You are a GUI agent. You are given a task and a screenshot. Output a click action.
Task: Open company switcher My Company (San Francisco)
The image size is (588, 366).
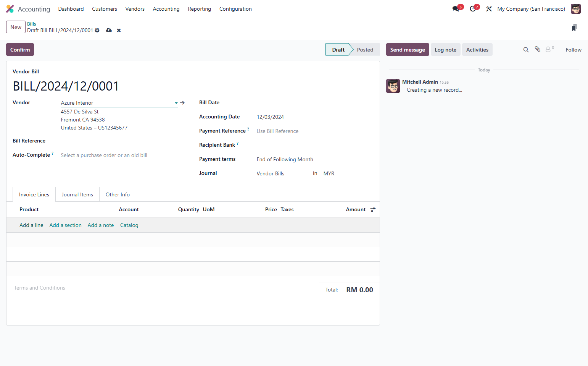tap(531, 9)
